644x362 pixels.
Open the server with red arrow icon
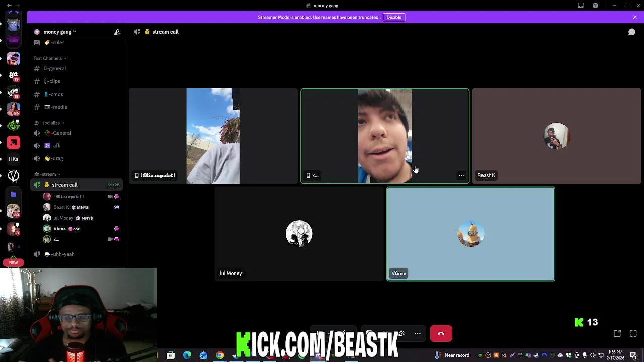pyautogui.click(x=14, y=143)
